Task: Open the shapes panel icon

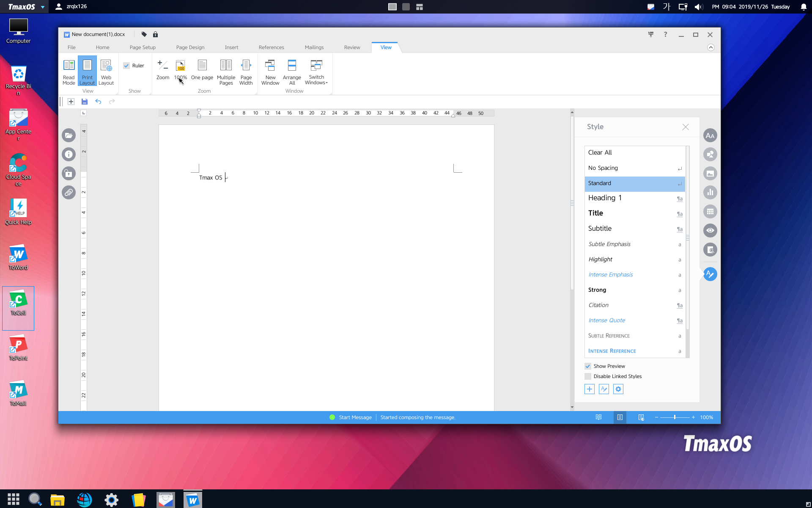Action: click(710, 155)
